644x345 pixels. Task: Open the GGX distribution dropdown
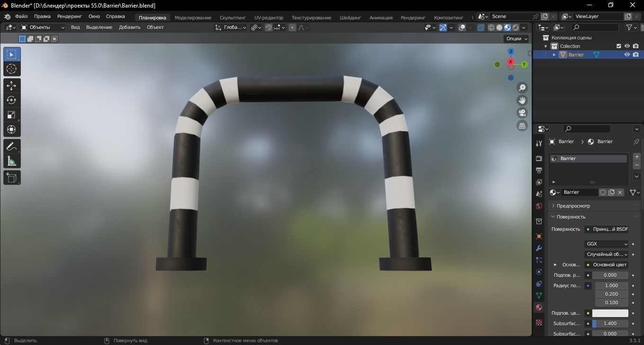pos(606,244)
